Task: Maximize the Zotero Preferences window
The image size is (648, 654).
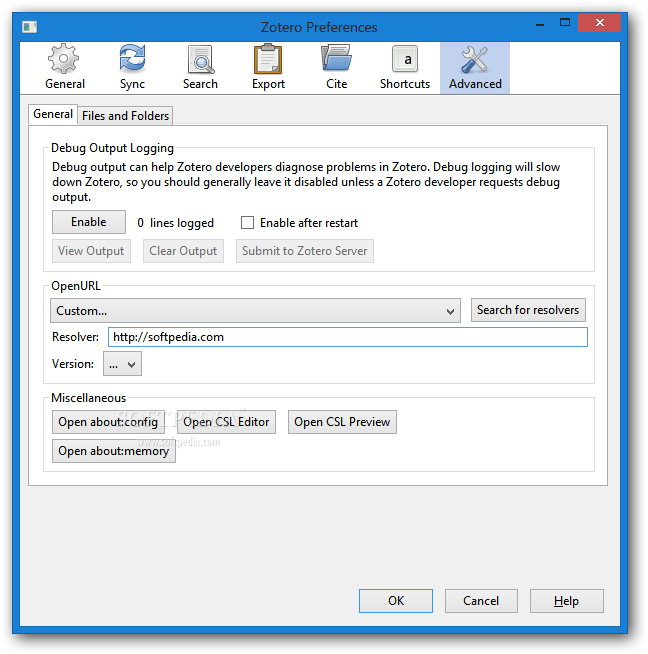Action: [565, 23]
